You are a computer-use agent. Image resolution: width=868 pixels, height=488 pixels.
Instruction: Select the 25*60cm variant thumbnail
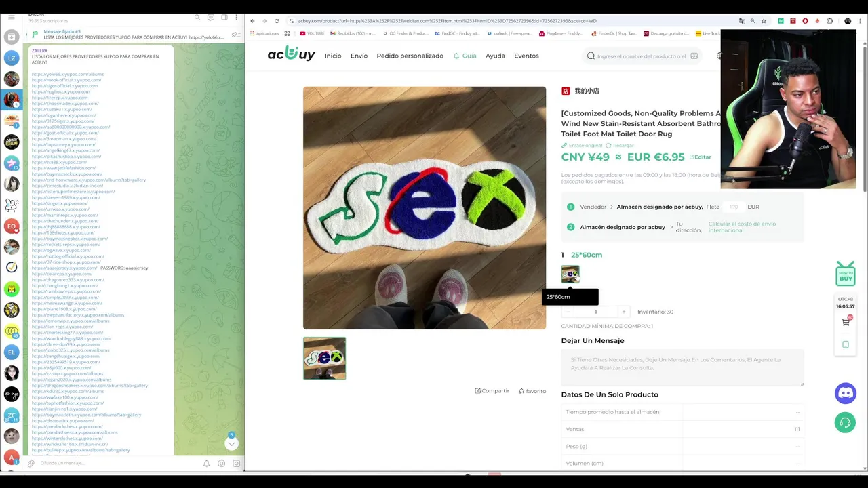(x=570, y=274)
